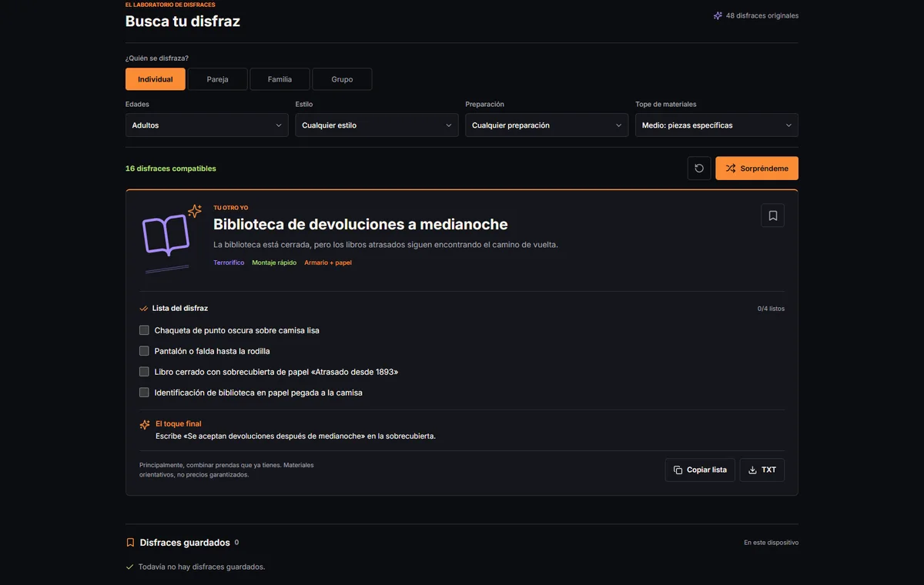This screenshot has width=924, height=585.
Task: Click the Disfraces guardados heading
Action: (185, 543)
